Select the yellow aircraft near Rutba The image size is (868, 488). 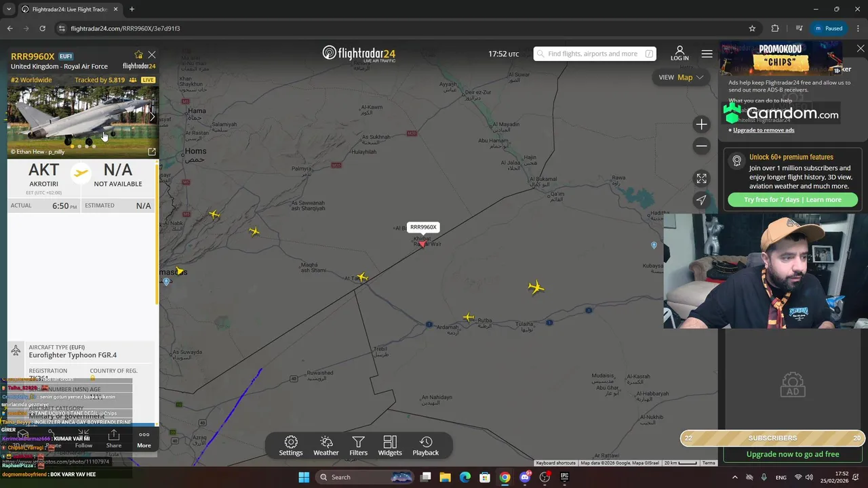(x=469, y=317)
